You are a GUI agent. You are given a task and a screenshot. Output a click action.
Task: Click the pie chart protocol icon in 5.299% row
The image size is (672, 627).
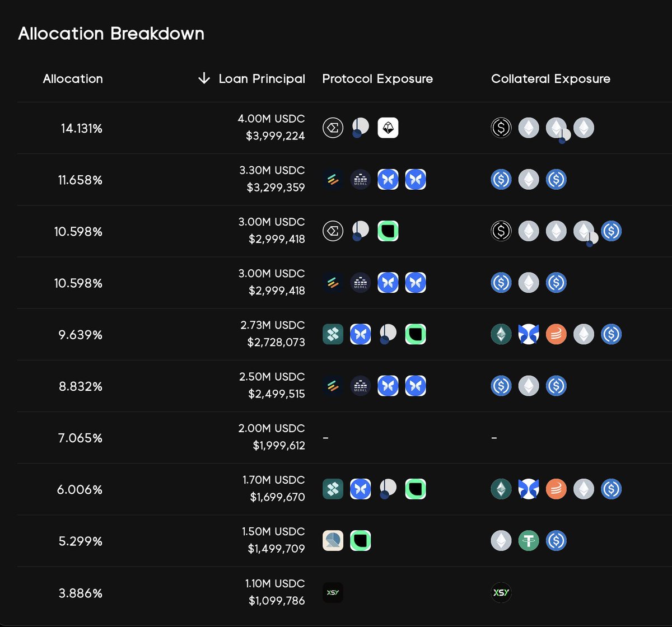pos(333,541)
